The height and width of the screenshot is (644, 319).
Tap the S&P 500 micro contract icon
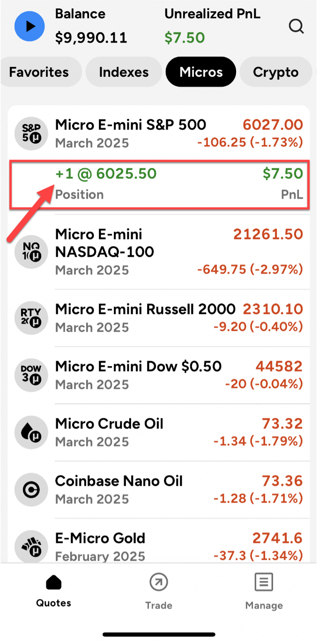[x=31, y=133]
